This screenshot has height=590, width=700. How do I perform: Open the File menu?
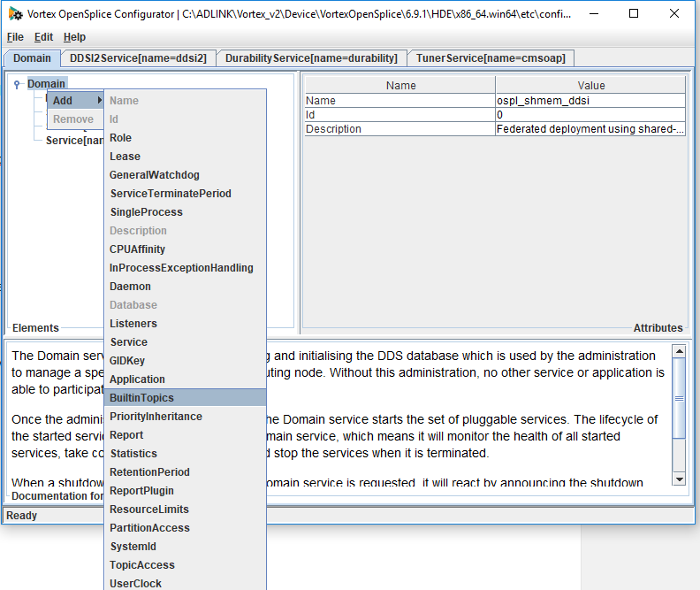coord(15,37)
